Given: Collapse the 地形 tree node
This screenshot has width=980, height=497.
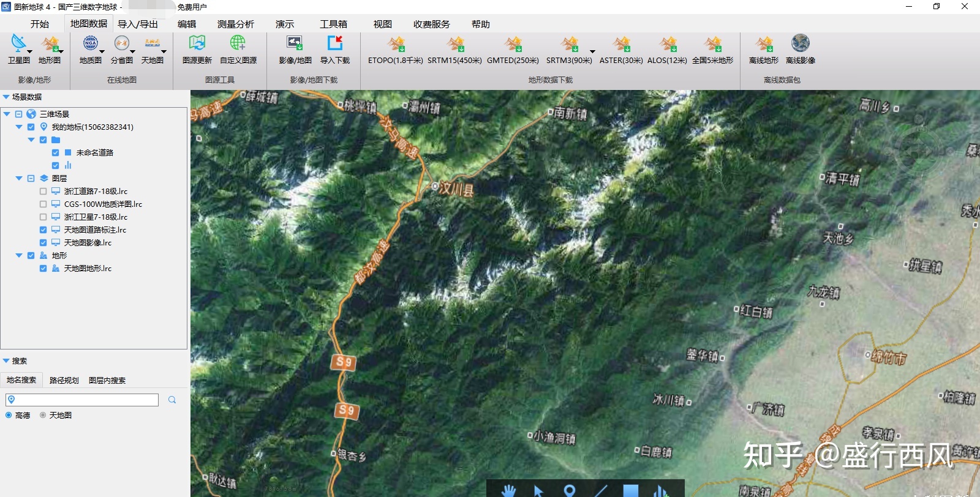Looking at the screenshot, I should 19,256.
